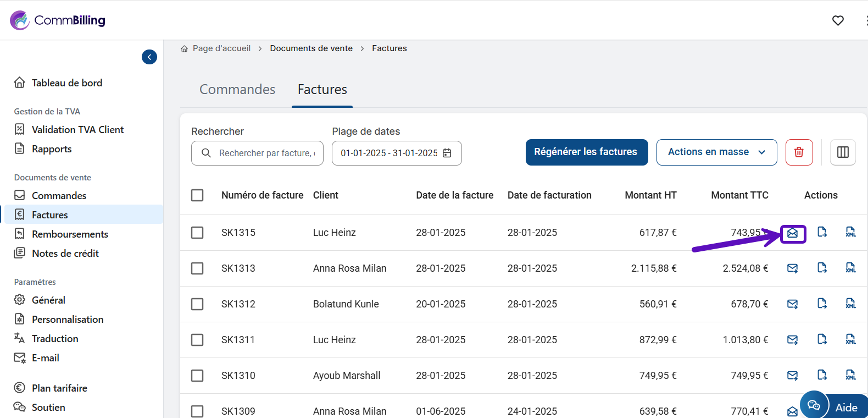Viewport: 868px width, 418px height.
Task: Collapse the sidebar with arrow button
Action: (x=149, y=57)
